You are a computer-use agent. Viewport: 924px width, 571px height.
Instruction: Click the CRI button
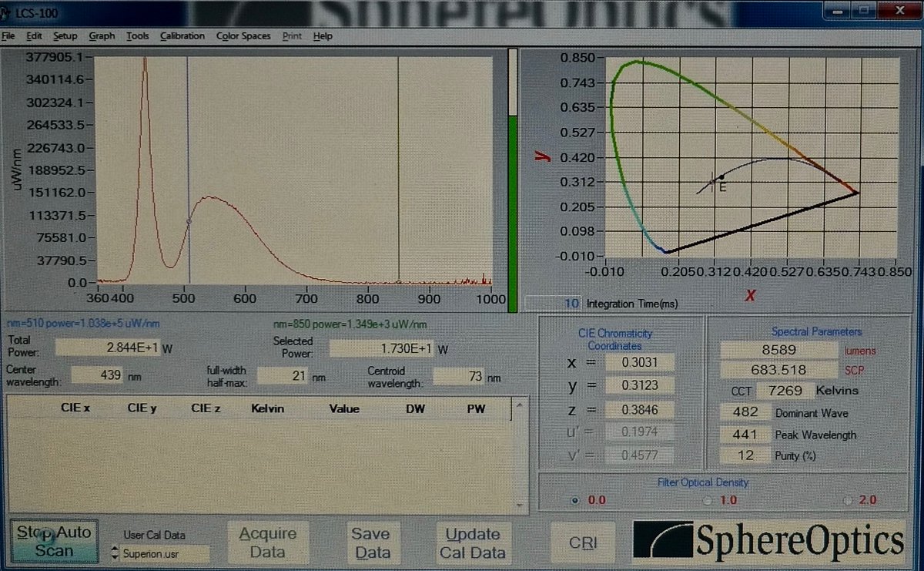click(583, 542)
